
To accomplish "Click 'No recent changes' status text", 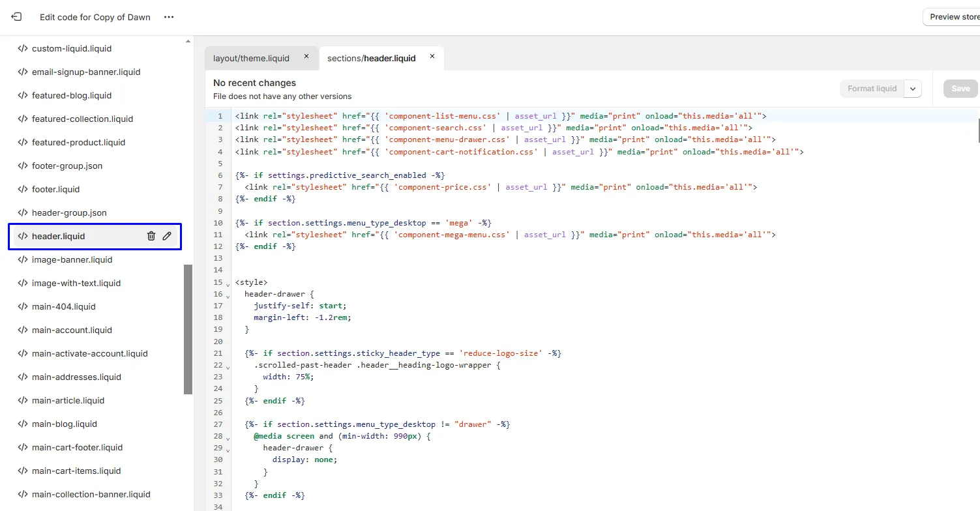I will pos(254,83).
